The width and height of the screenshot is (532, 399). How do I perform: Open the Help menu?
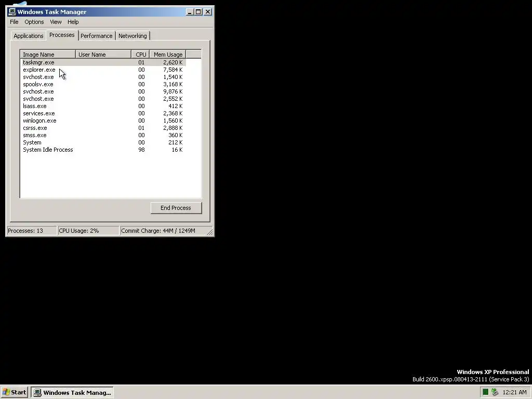[73, 22]
